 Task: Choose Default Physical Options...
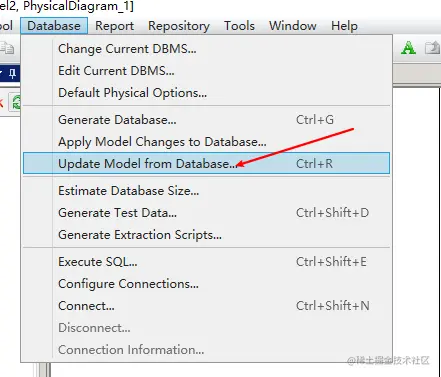point(206,93)
